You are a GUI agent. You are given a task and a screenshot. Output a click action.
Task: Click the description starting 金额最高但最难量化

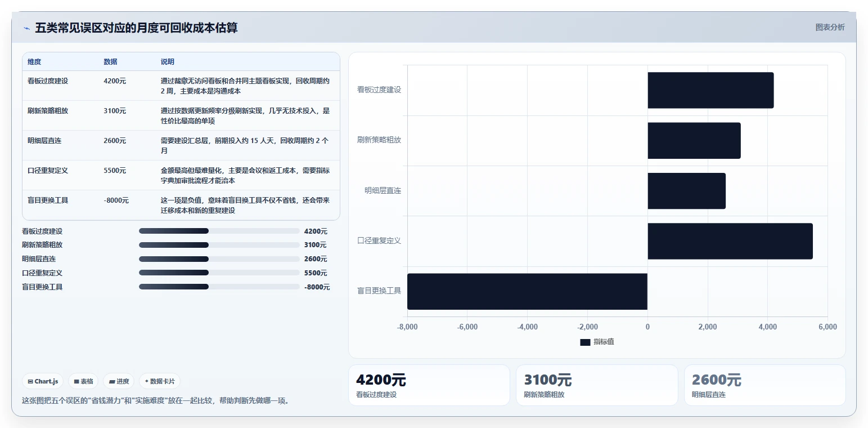click(x=245, y=176)
